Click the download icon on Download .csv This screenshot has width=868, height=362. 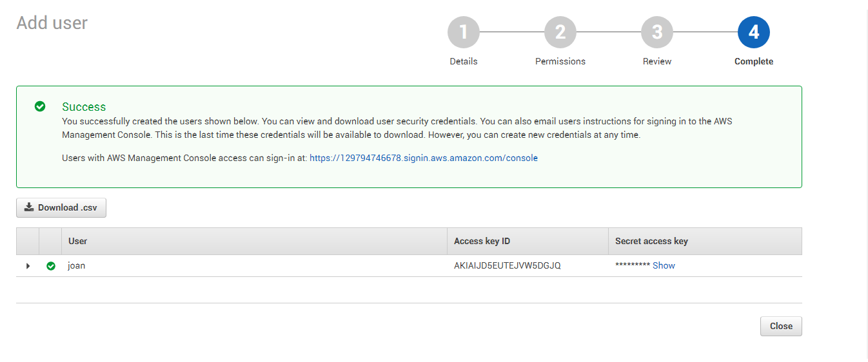[x=28, y=207]
